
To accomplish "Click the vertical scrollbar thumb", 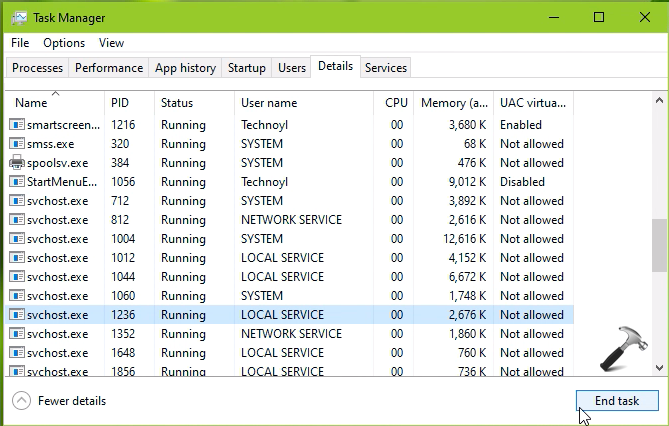I will pos(659,245).
